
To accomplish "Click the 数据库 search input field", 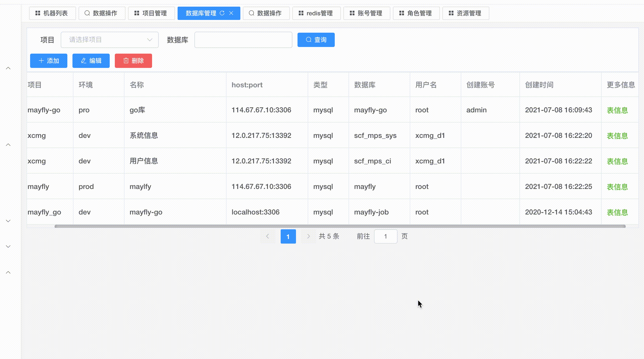I will pyautogui.click(x=243, y=40).
